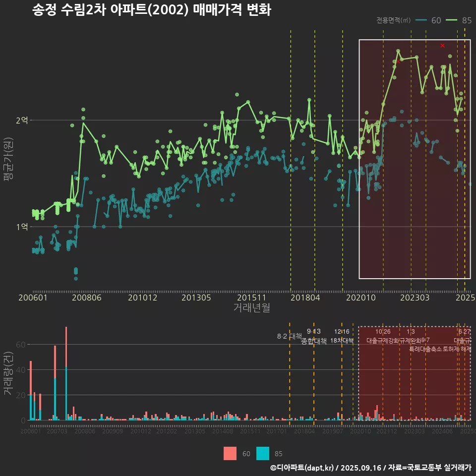
Task: Click the 10.26 대출규제강화 annotation
Action: click(383, 336)
